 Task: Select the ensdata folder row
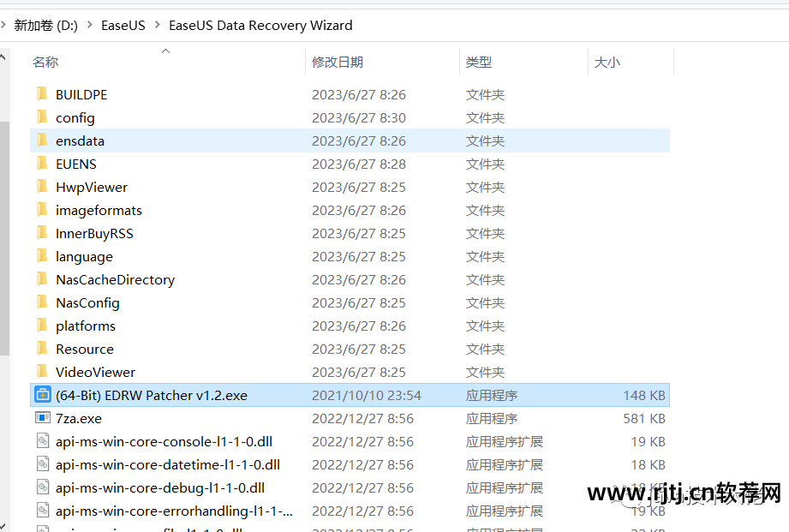tap(350, 140)
